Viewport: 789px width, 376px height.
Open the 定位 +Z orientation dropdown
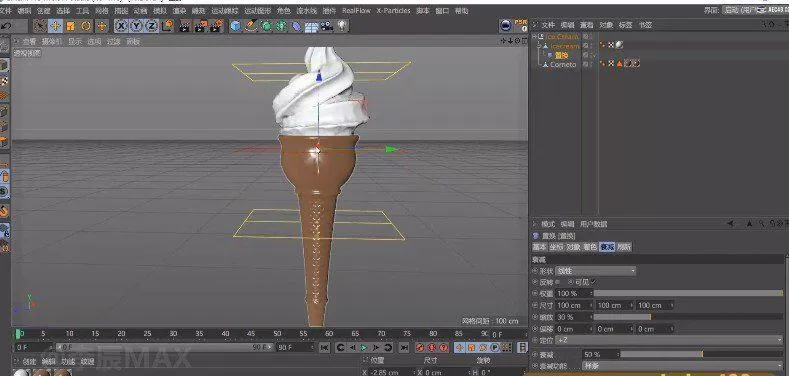(x=669, y=341)
